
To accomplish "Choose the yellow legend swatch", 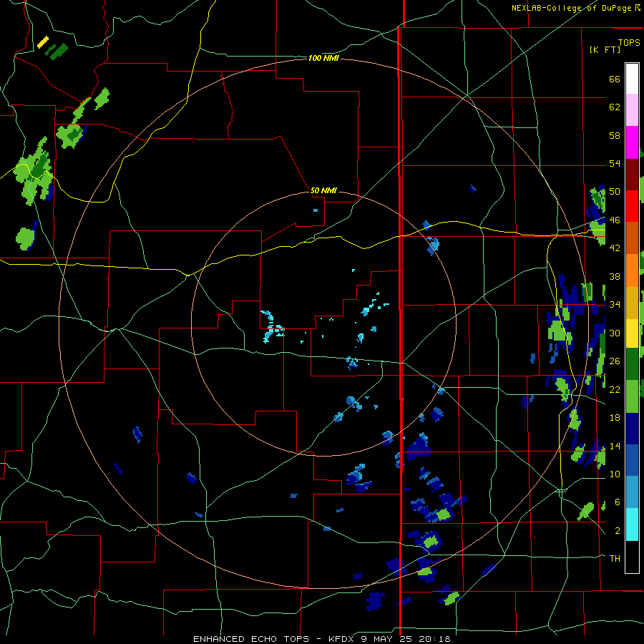I will pyautogui.click(x=632, y=333).
